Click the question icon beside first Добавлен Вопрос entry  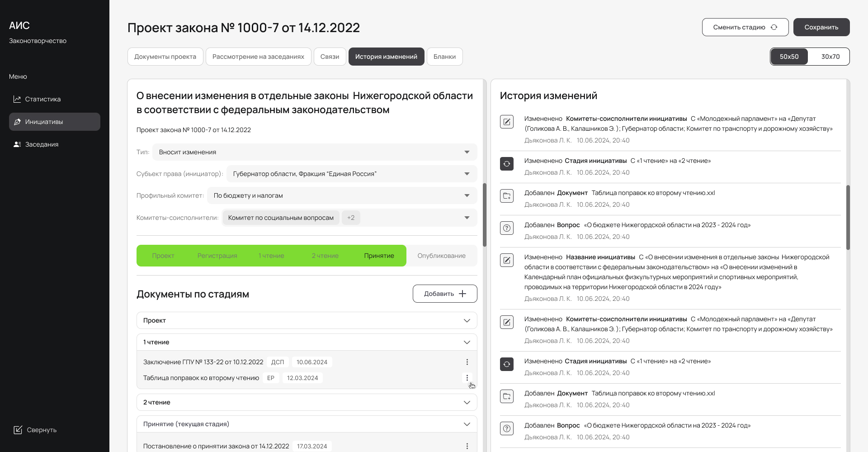tap(507, 228)
